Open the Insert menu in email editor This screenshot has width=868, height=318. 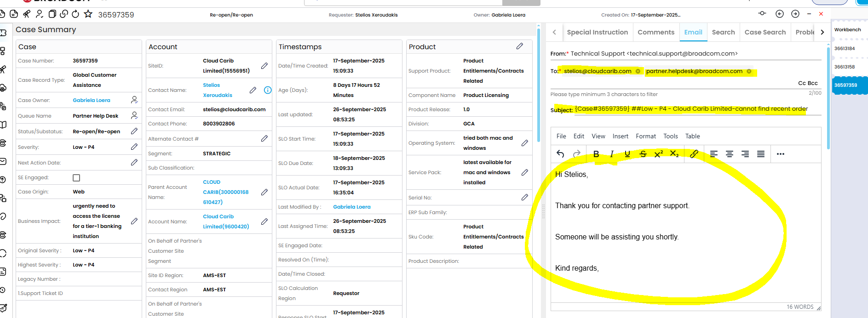coord(621,136)
